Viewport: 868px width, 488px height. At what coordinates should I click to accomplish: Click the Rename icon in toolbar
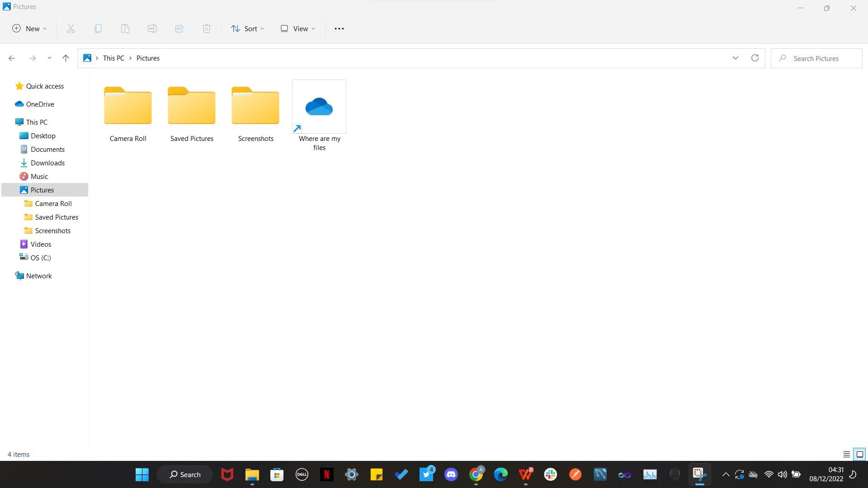coord(152,28)
